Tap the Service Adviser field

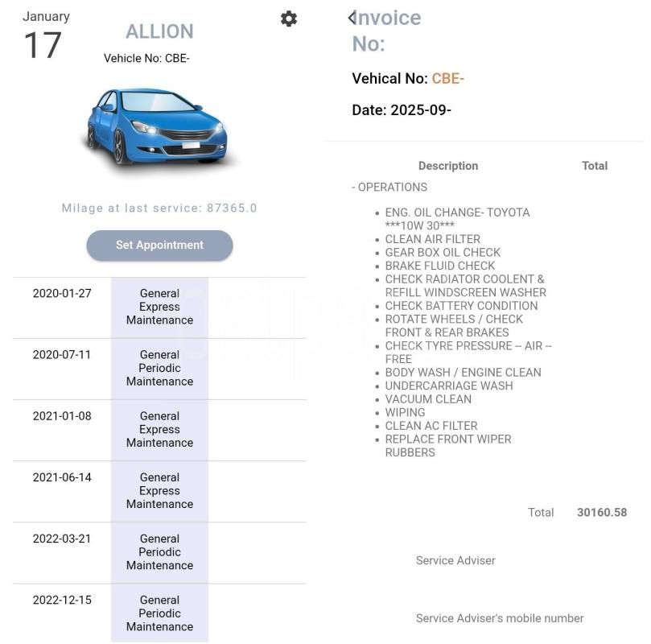click(455, 560)
